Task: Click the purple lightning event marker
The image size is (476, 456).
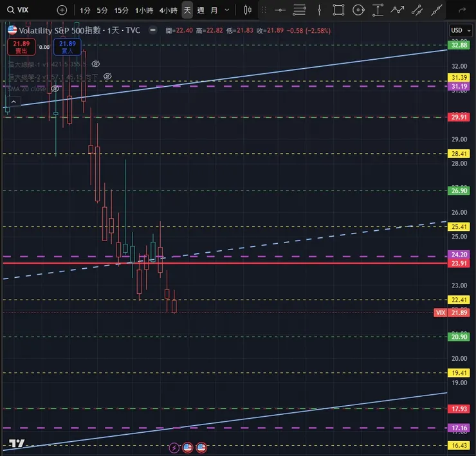Action: click(x=174, y=448)
